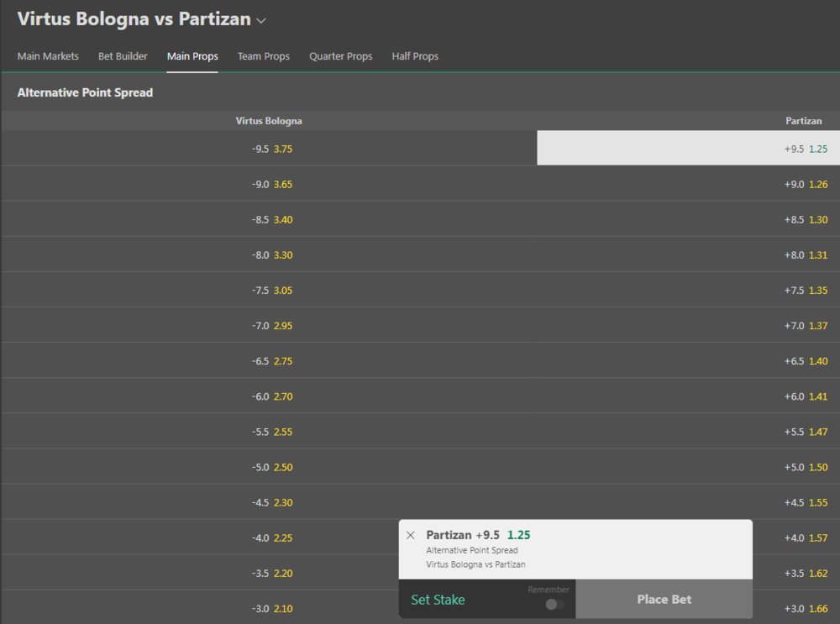The height and width of the screenshot is (624, 840).
Task: Deselect Partizan +9.5 at 1.25
Action: point(689,149)
